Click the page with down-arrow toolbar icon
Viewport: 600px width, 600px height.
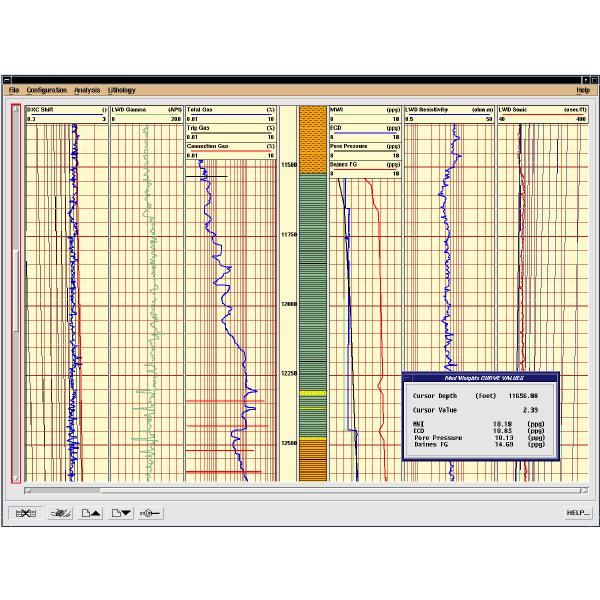120,513
